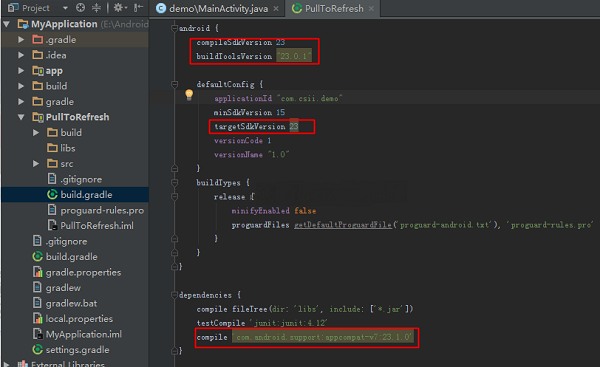Screen dimensions: 600x367
Task: Fold the release block
Action: 174,197
